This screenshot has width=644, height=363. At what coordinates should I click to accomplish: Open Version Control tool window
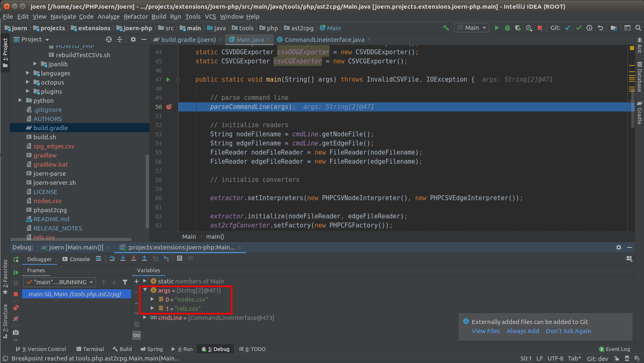41,349
